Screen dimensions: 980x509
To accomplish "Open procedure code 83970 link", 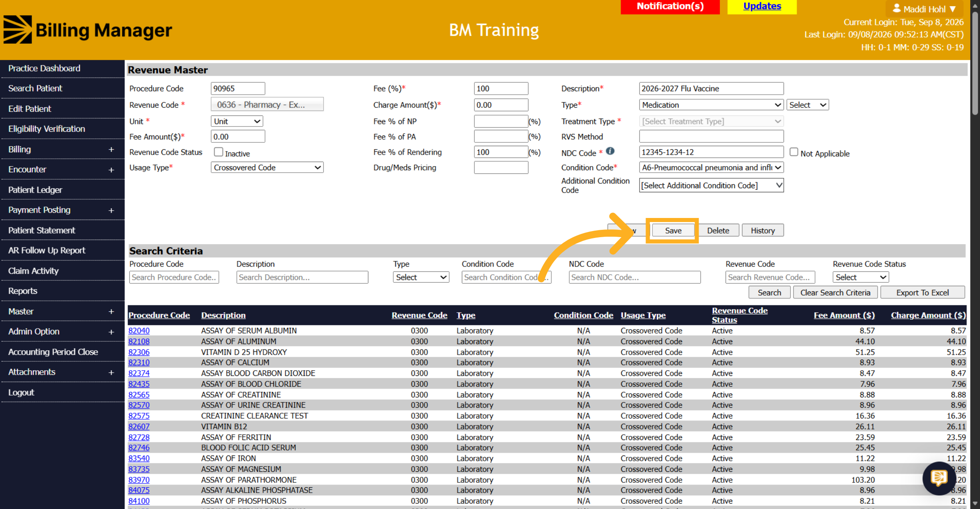I will point(139,480).
